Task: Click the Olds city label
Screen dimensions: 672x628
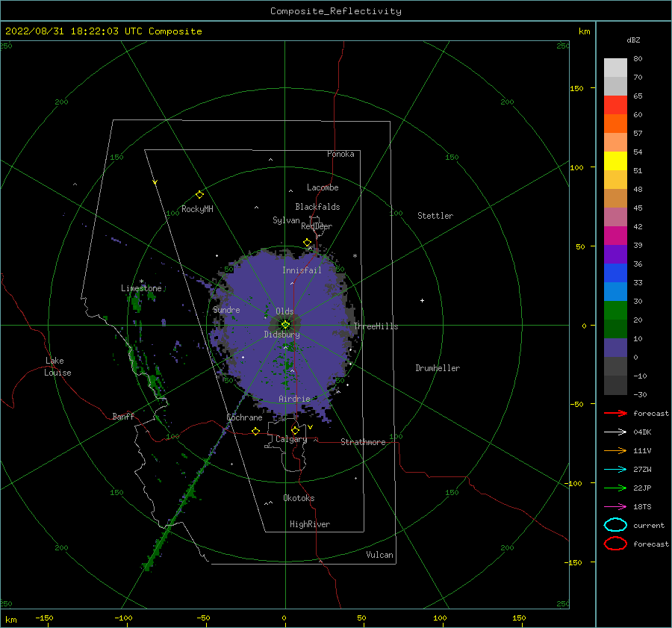Action: tap(284, 311)
